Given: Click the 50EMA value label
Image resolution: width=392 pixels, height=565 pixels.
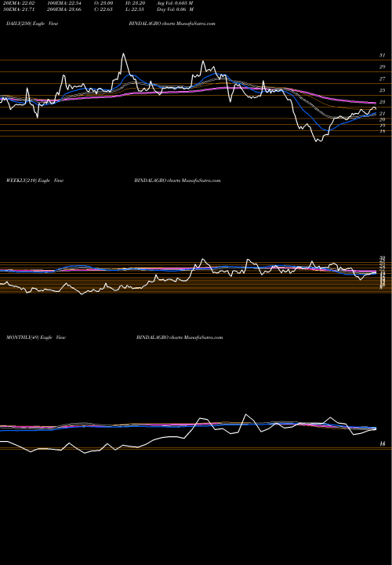Looking at the screenshot, I should 17,9.
